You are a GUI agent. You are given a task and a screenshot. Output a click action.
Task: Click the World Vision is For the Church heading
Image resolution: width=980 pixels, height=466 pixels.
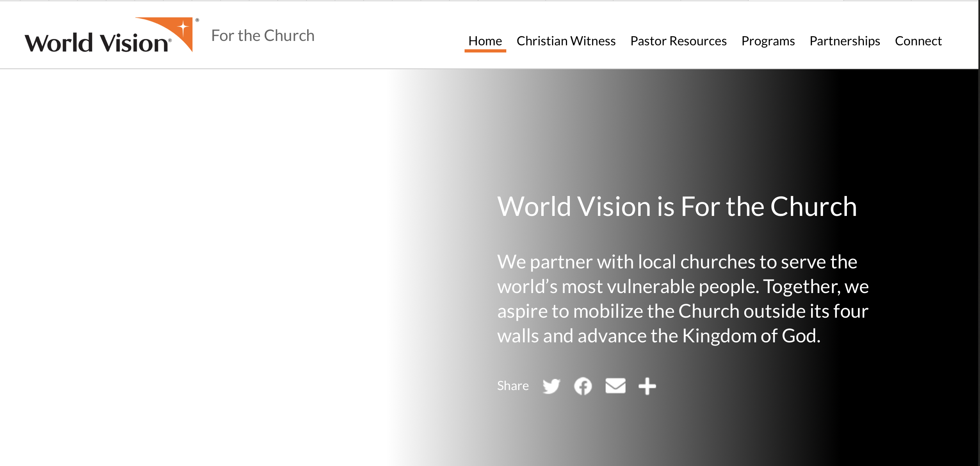pos(677,207)
